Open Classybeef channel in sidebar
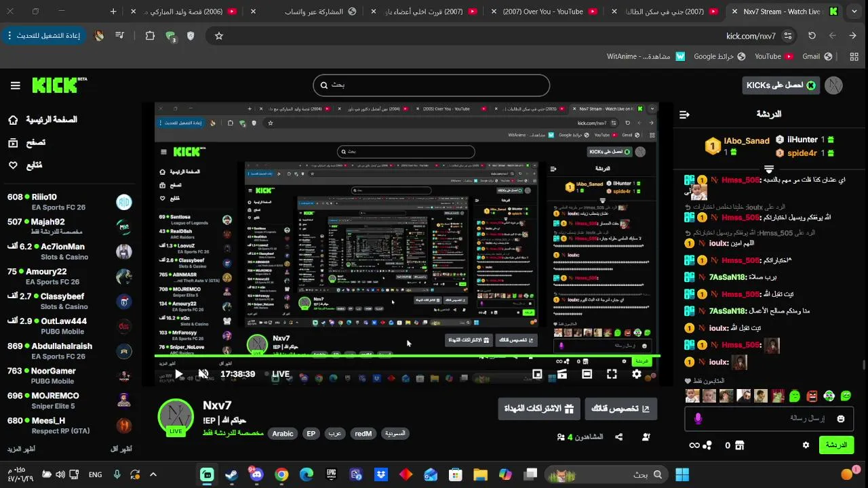The height and width of the screenshot is (488, 868). coord(69,301)
